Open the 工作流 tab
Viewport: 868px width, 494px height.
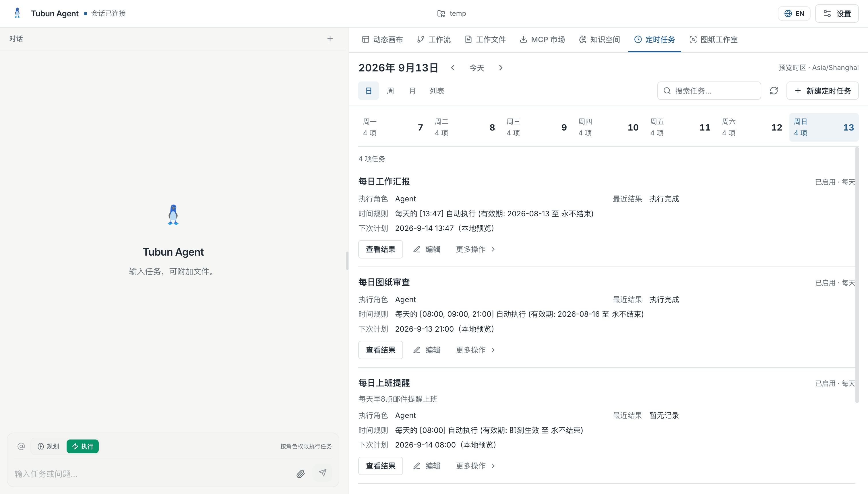[x=434, y=39]
